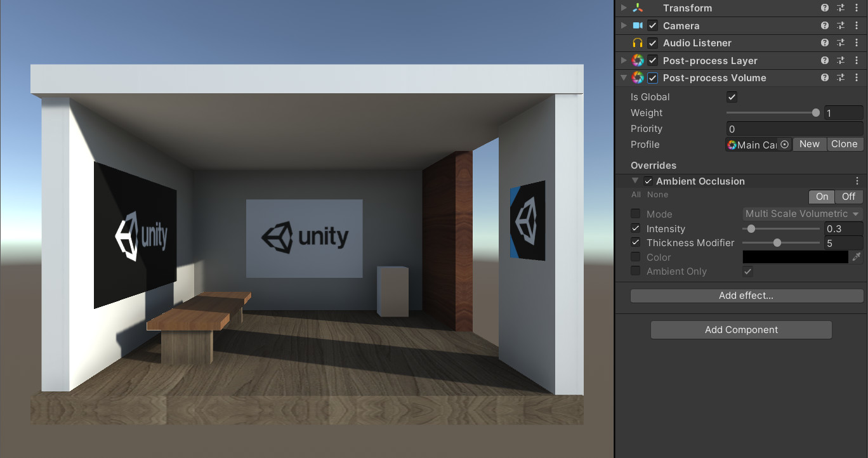Open help reference for Camera component
The height and width of the screenshot is (458, 868).
[x=825, y=25]
